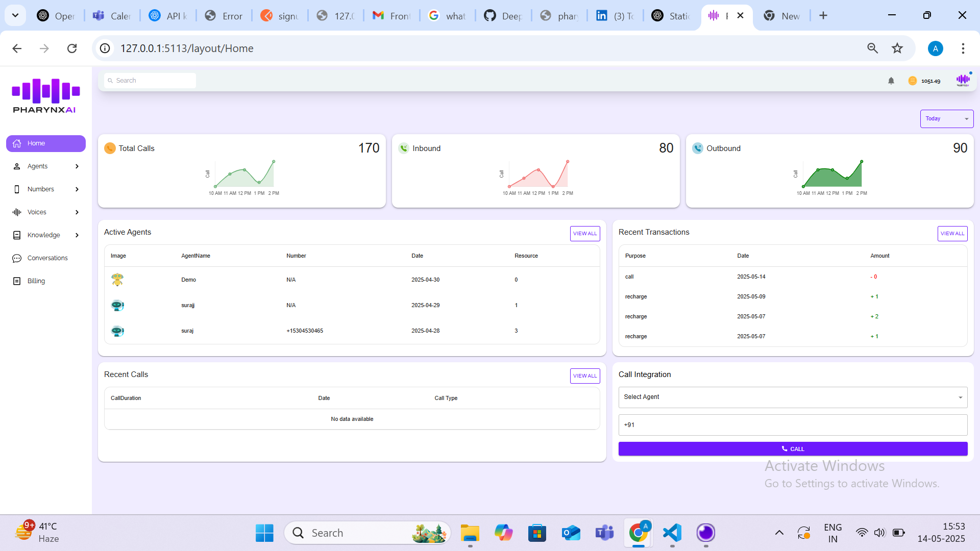Click the dashboard Search box
The width and height of the screenshot is (980, 551).
click(x=150, y=81)
